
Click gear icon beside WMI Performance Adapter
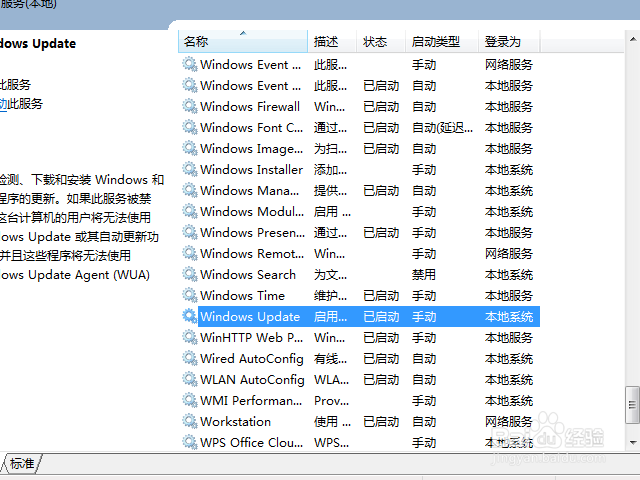click(190, 401)
